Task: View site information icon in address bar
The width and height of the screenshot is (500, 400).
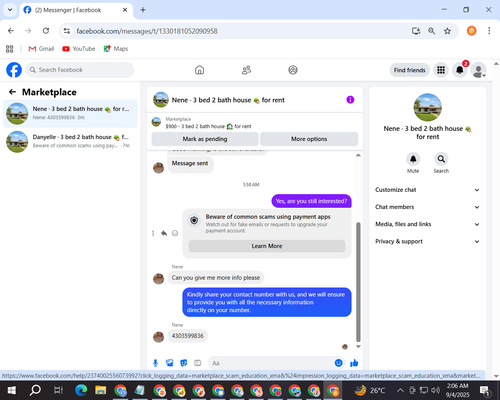Action: pos(67,31)
